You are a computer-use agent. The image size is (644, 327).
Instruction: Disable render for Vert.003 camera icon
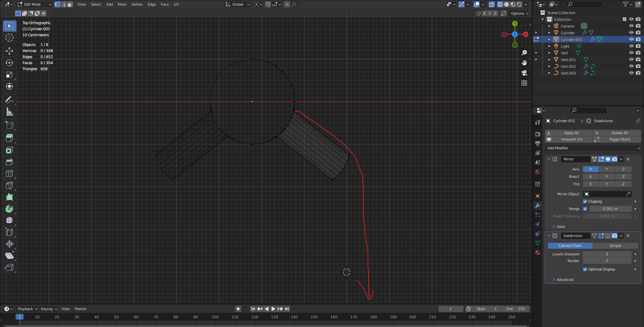point(638,73)
